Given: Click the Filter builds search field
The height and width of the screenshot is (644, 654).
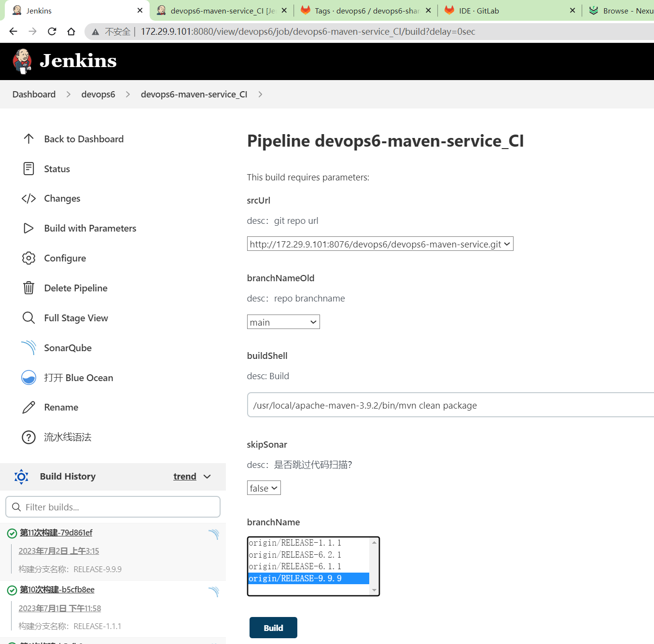Looking at the screenshot, I should click(113, 507).
